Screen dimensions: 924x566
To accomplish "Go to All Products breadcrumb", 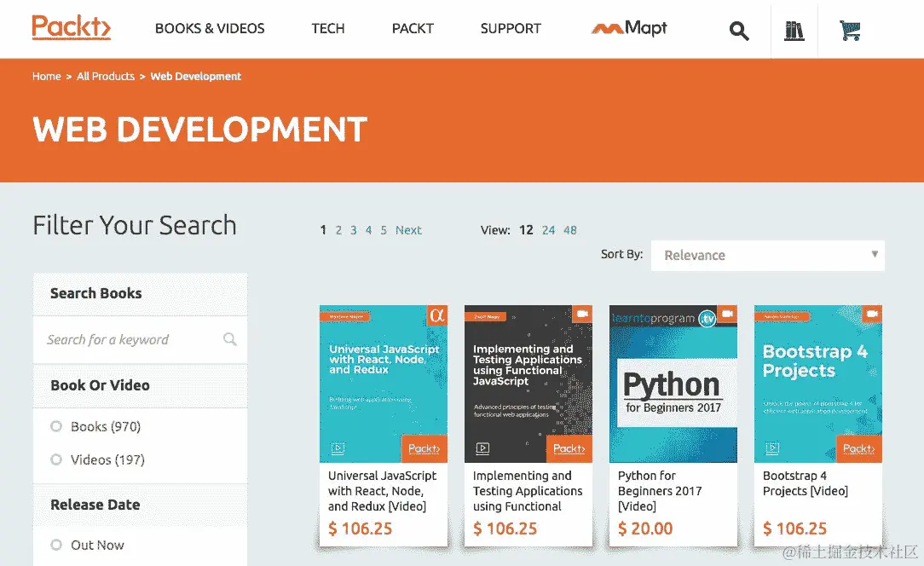I will [x=106, y=76].
